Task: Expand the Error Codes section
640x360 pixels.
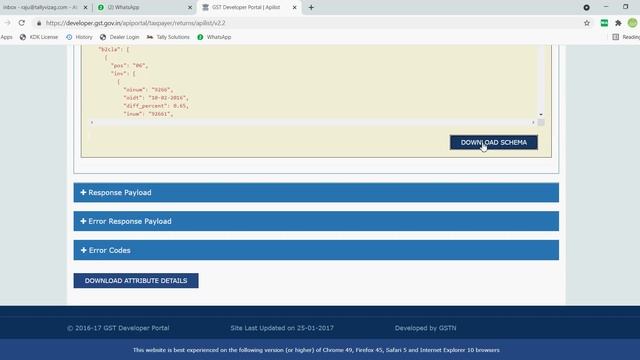Action: (316, 250)
